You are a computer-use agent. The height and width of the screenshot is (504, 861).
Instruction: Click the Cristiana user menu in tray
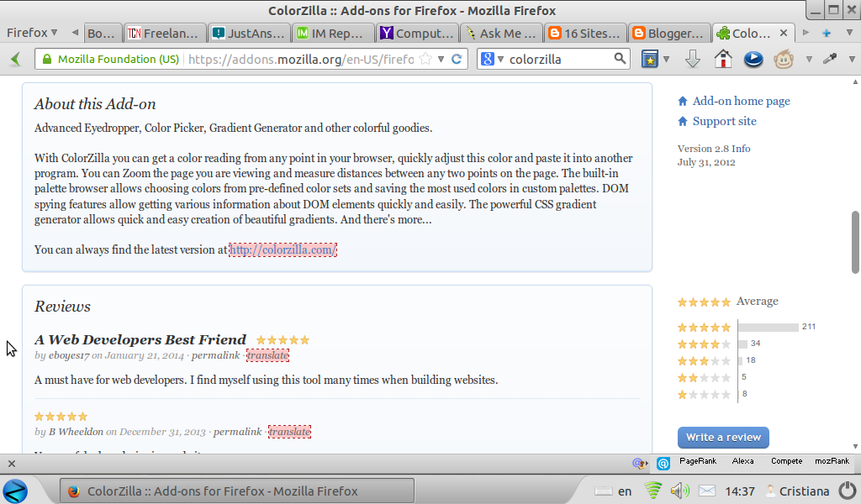[x=797, y=491]
